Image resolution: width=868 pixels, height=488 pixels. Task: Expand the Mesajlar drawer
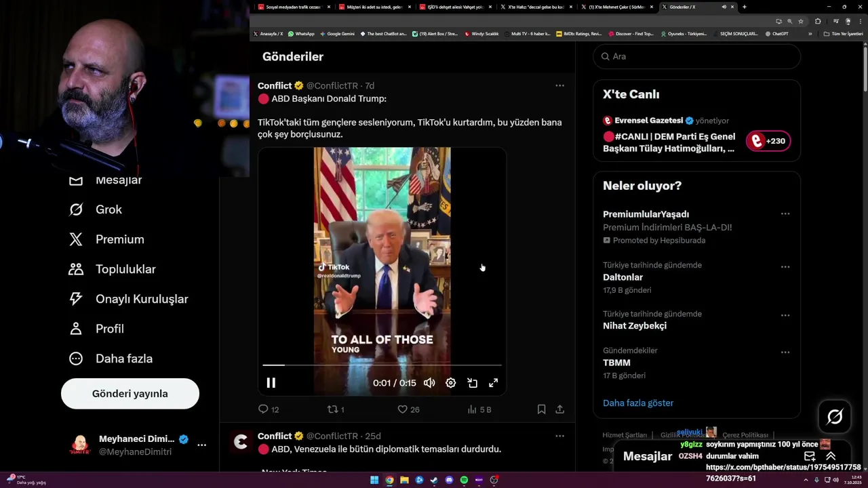831,456
